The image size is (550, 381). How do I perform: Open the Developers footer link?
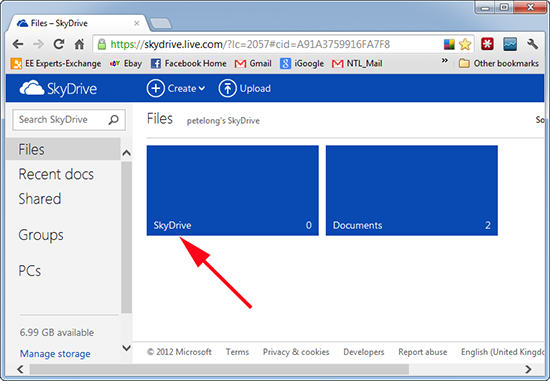point(364,352)
